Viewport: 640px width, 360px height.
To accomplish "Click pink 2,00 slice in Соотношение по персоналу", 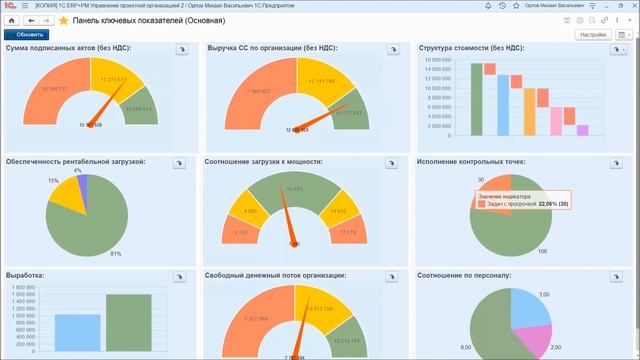I will [x=538, y=340].
